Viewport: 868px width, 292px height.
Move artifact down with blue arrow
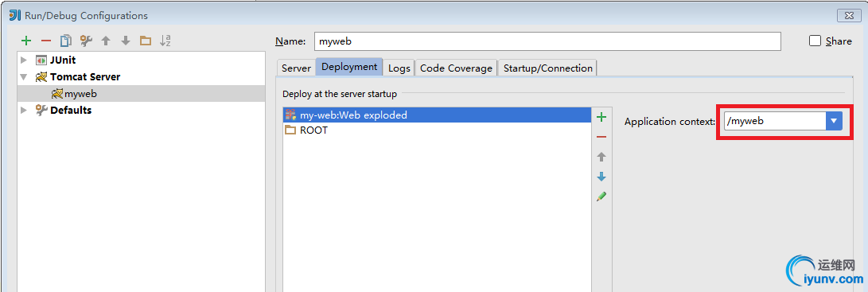pyautogui.click(x=601, y=177)
